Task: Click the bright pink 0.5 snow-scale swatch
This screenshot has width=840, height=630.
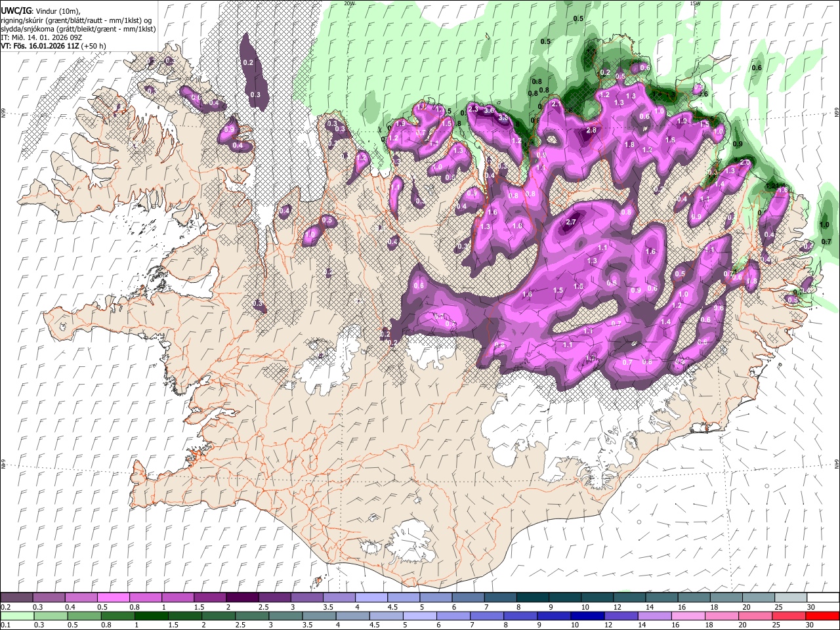Action: click(114, 598)
